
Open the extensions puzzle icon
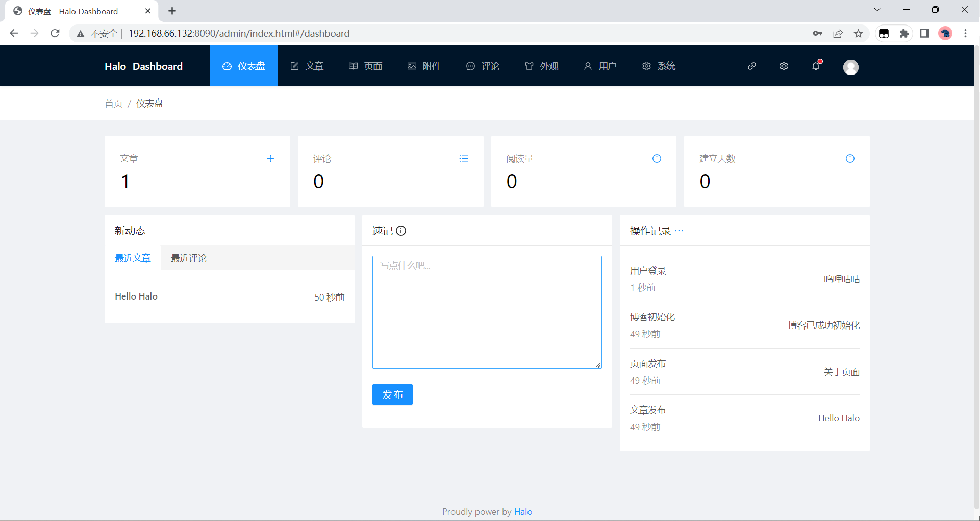[904, 33]
